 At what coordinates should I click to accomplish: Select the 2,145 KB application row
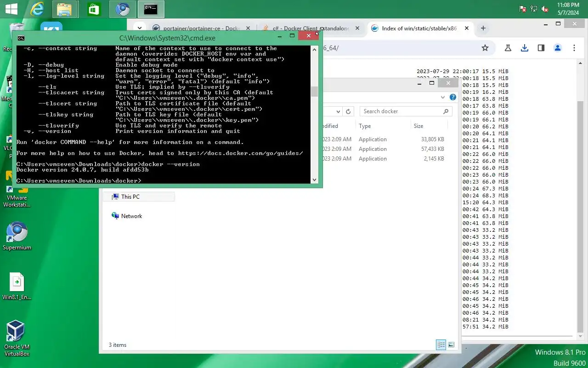tap(384, 159)
